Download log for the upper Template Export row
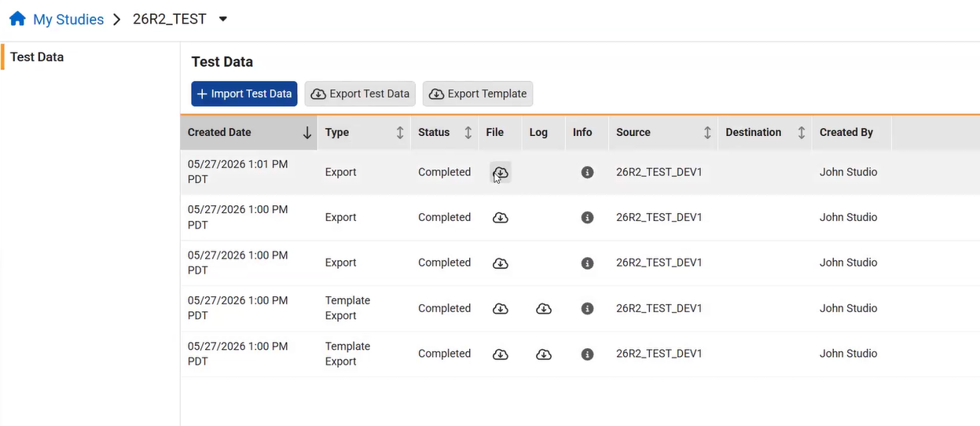Screen dimensions: 980x426 tap(543, 309)
